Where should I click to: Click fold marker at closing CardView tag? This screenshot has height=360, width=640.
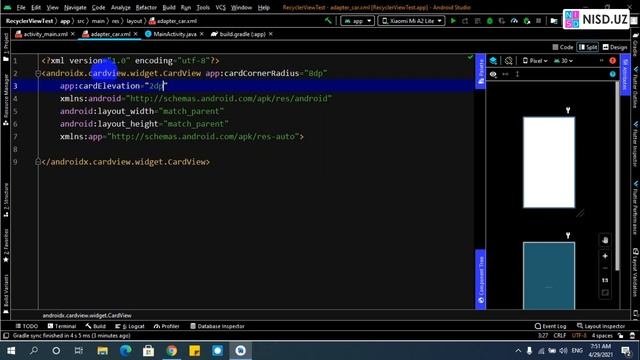[38, 162]
